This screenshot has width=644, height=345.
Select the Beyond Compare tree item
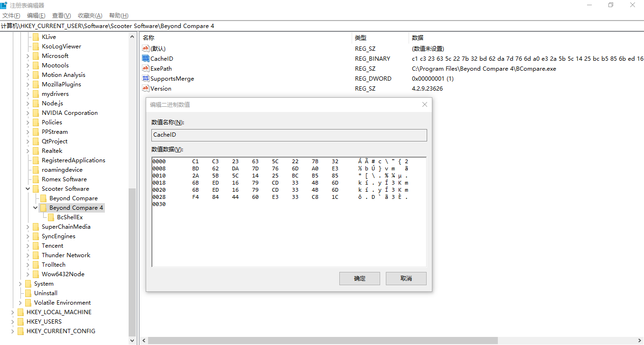[x=74, y=198]
